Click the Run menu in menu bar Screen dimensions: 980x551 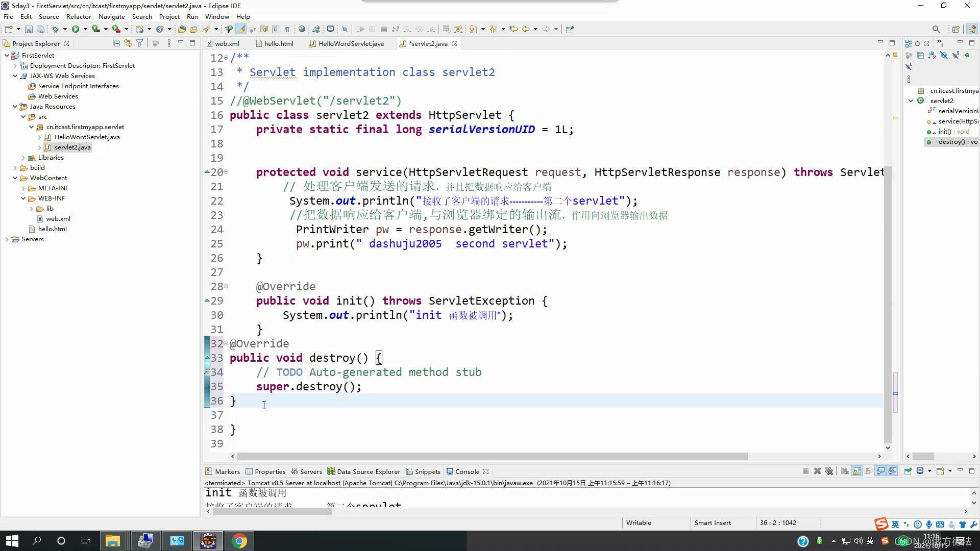(192, 16)
